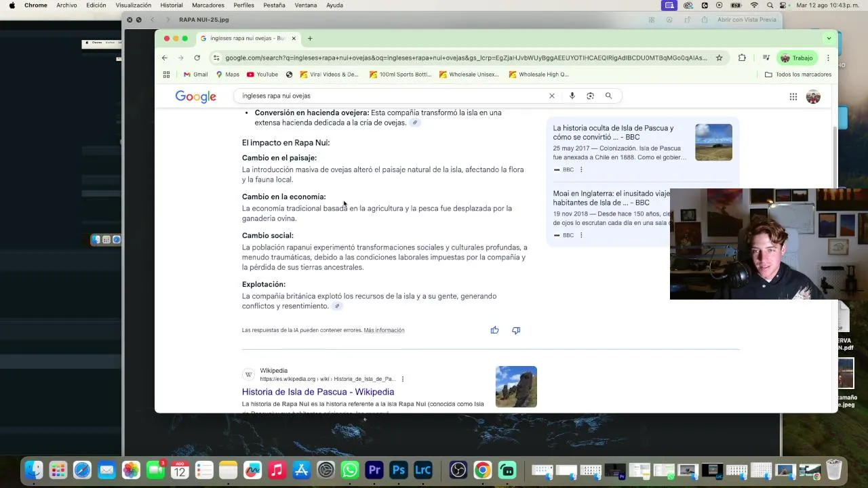Open the Maps bookmark

pos(227,75)
